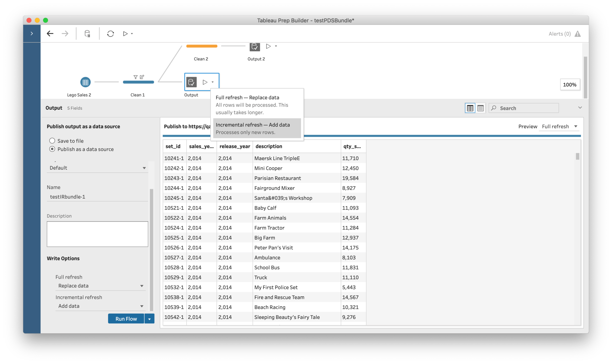Edit the Name field testIRbundle-1

(x=98, y=197)
